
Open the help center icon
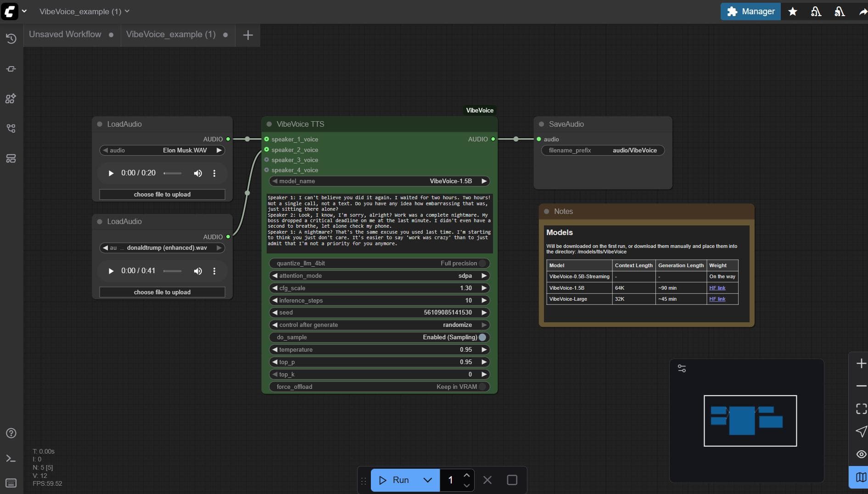(11, 433)
